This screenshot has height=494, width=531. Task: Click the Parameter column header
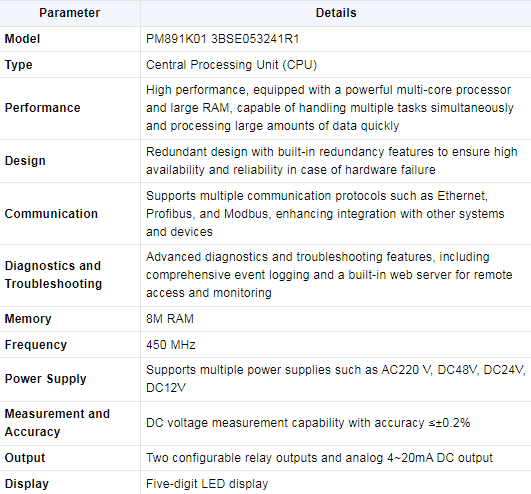click(69, 13)
